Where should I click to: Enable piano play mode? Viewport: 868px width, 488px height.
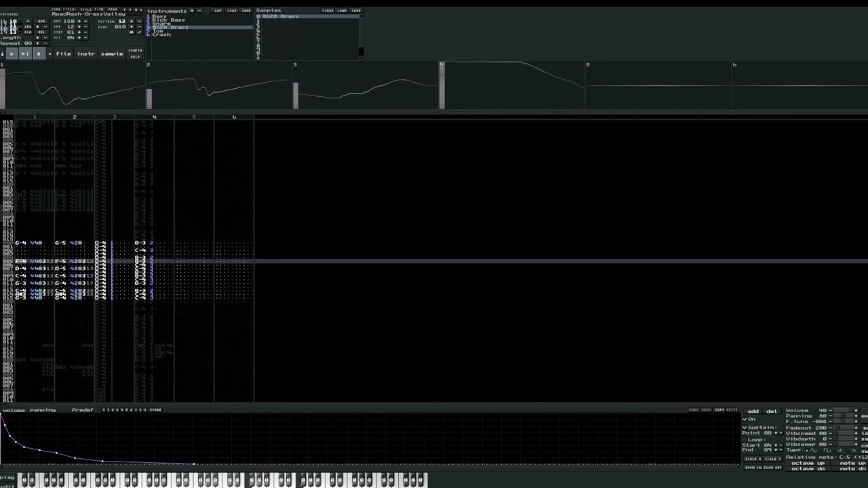pyautogui.click(x=7, y=477)
